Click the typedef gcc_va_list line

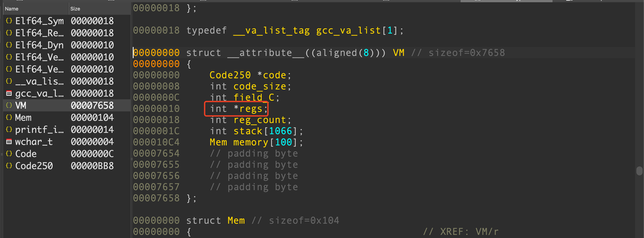point(295,31)
